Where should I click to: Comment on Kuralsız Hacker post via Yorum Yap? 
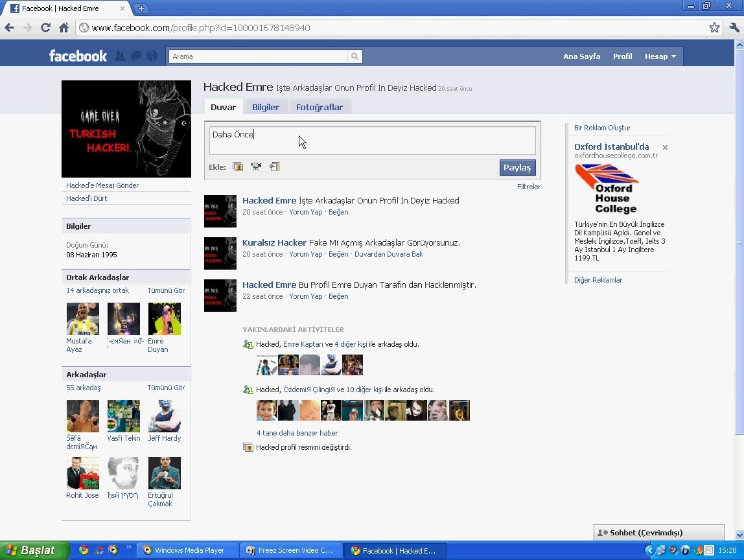point(306,254)
